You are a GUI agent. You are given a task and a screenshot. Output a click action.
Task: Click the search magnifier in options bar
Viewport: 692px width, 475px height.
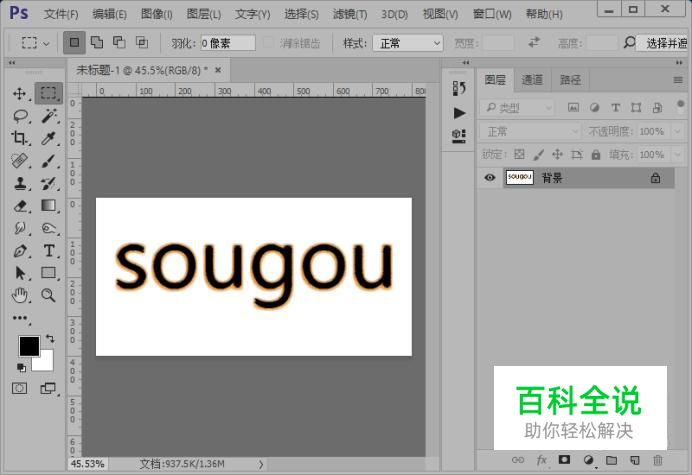[629, 43]
